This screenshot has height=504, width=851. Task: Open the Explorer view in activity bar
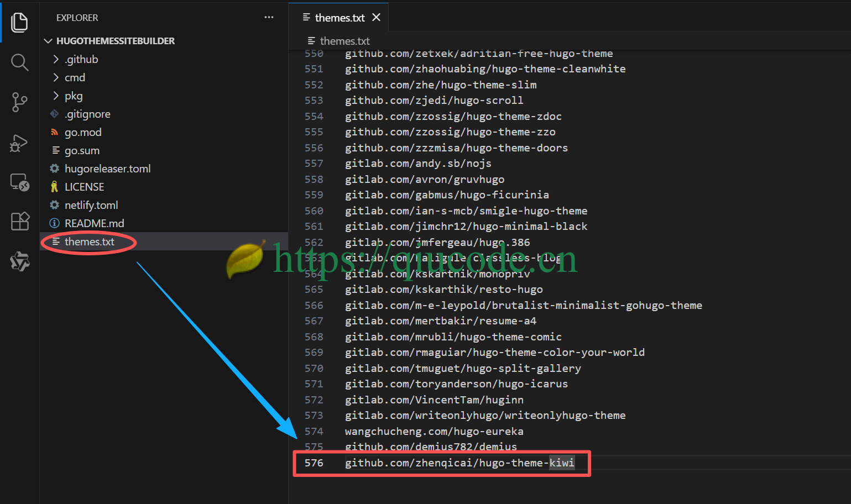click(x=19, y=23)
